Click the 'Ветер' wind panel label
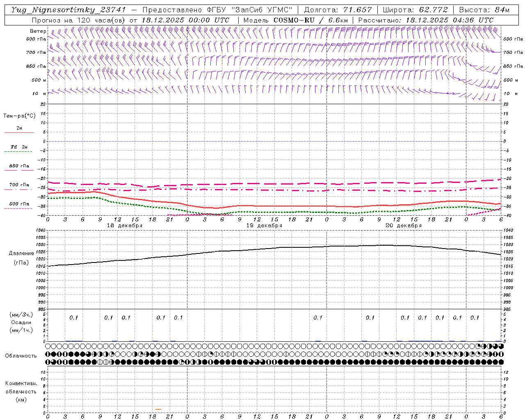 point(38,31)
